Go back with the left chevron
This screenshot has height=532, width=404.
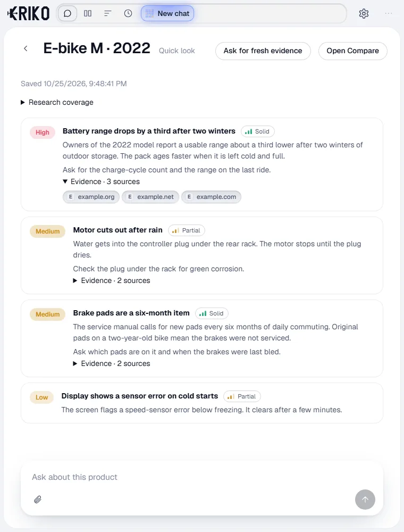tap(26, 48)
